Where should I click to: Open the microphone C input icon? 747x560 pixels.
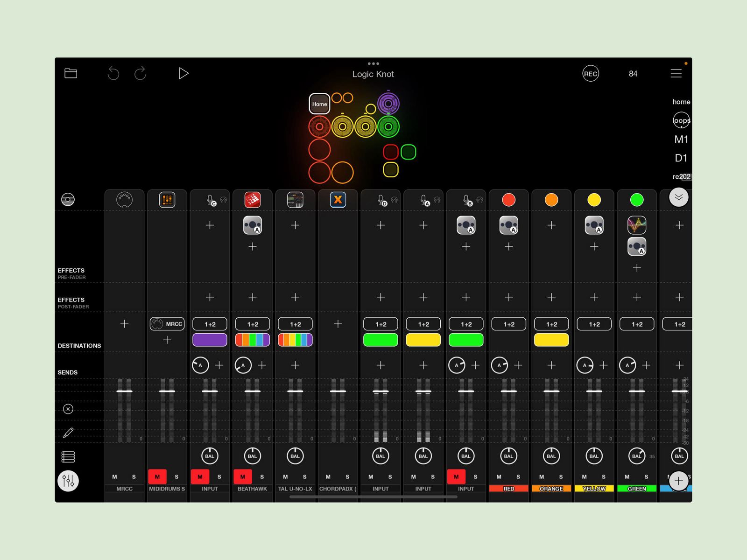[x=211, y=200]
